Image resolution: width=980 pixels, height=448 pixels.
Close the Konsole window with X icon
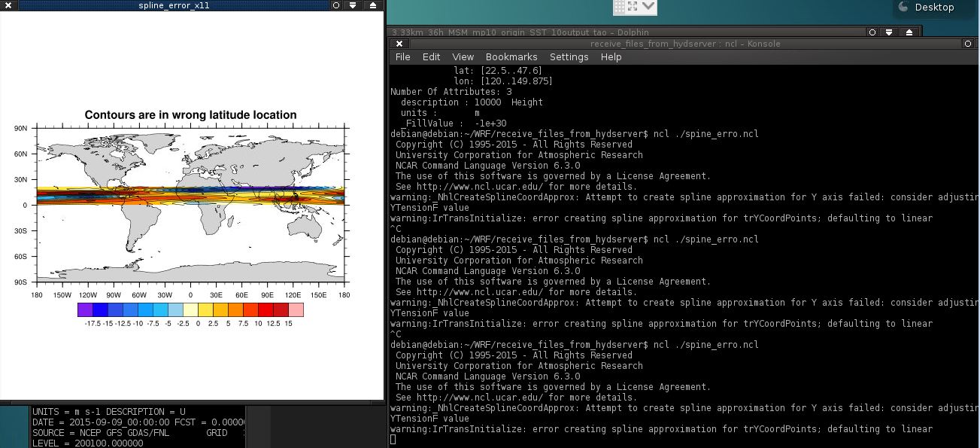(399, 44)
